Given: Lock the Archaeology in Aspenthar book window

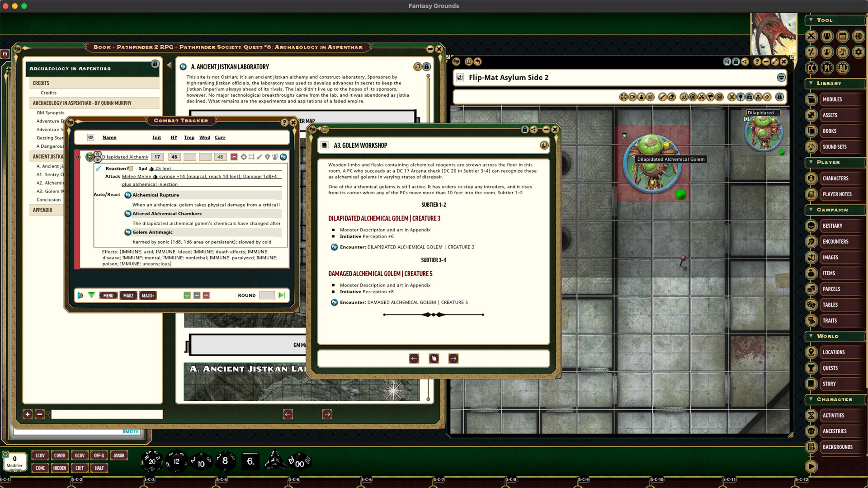Looking at the screenshot, I should (155, 63).
